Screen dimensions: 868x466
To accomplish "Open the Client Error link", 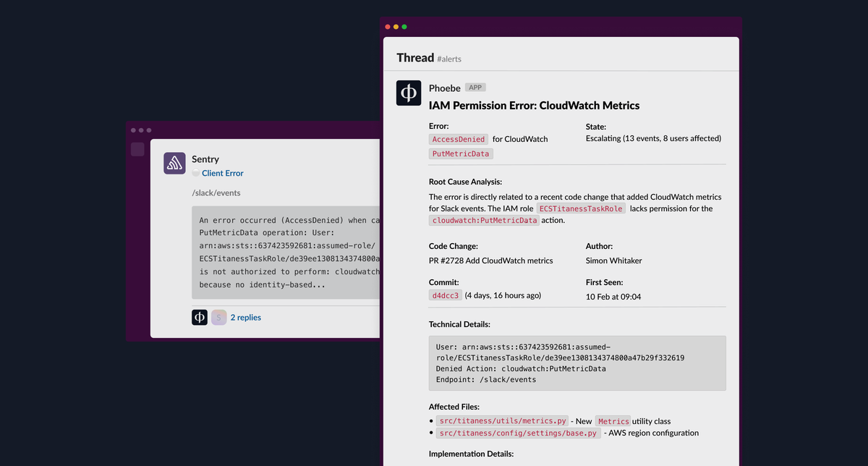I will pyautogui.click(x=223, y=174).
